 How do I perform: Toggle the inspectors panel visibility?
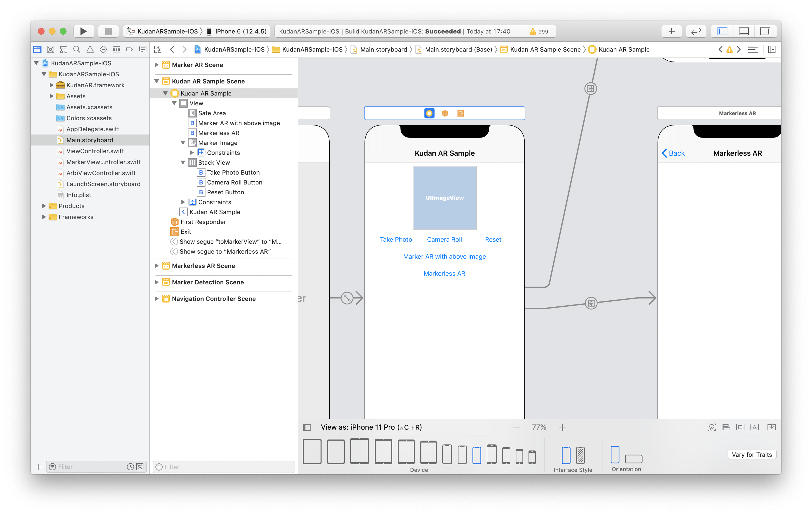(x=766, y=31)
